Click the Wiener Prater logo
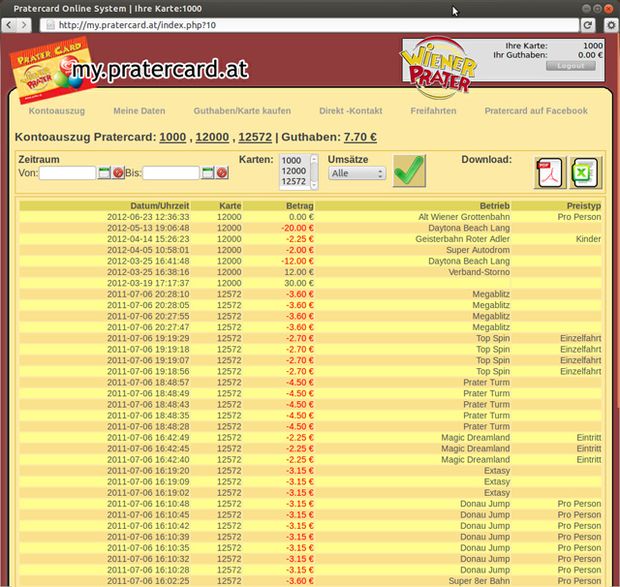This screenshot has height=587, width=620. (x=439, y=67)
